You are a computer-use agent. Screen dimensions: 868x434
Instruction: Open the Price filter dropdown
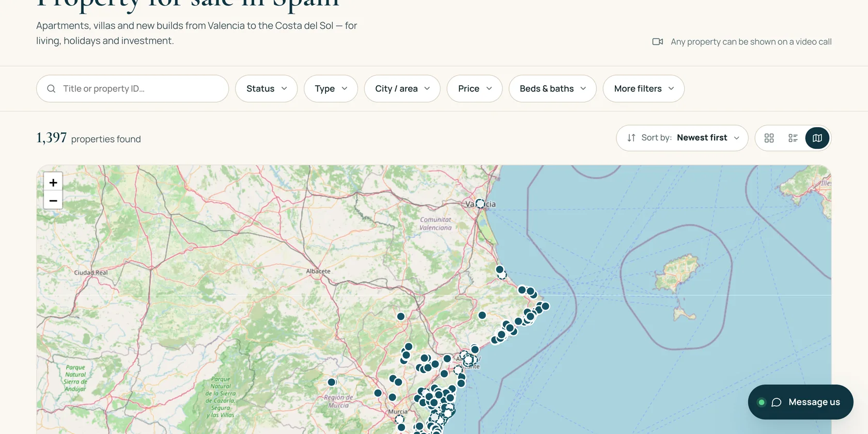click(474, 89)
